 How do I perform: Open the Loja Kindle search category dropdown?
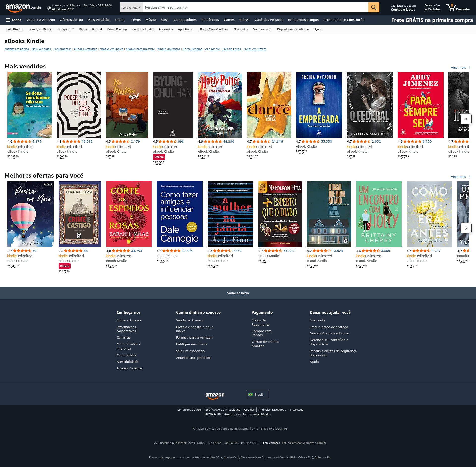(131, 7)
